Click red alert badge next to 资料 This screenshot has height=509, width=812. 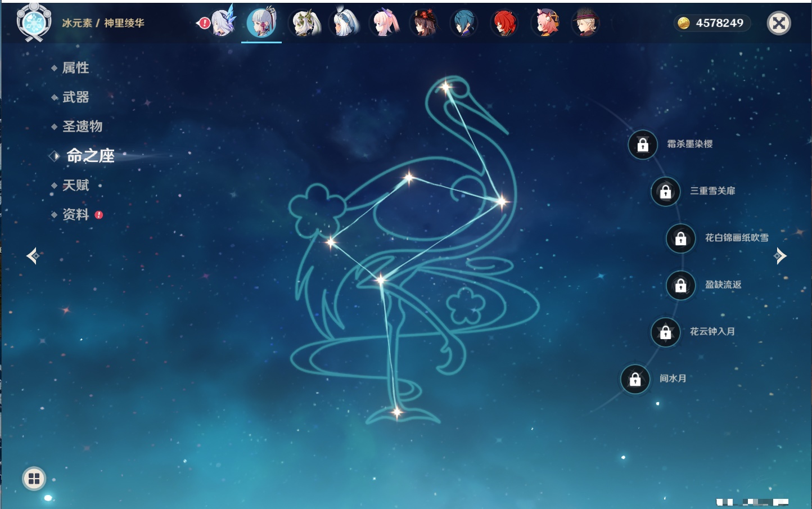click(x=99, y=215)
